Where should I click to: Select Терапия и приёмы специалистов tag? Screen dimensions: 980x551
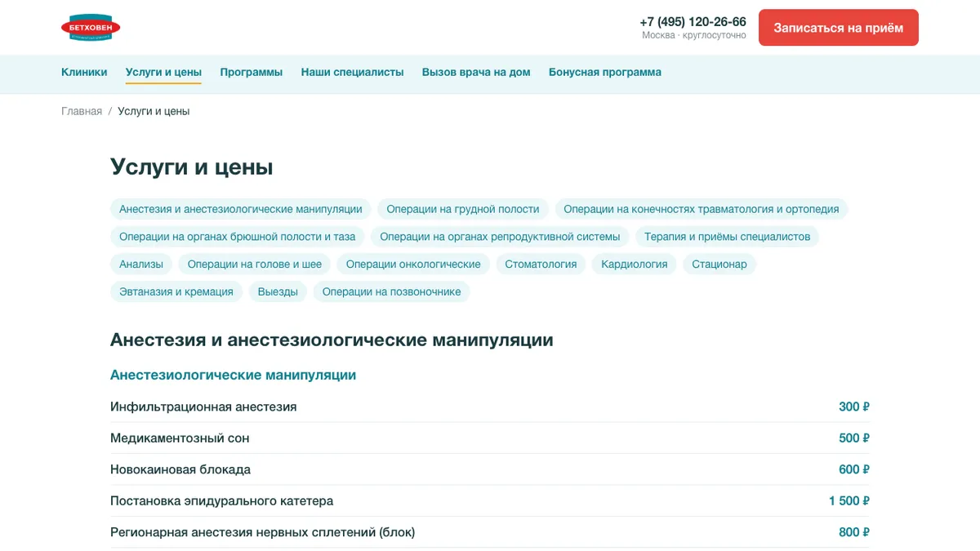(727, 237)
